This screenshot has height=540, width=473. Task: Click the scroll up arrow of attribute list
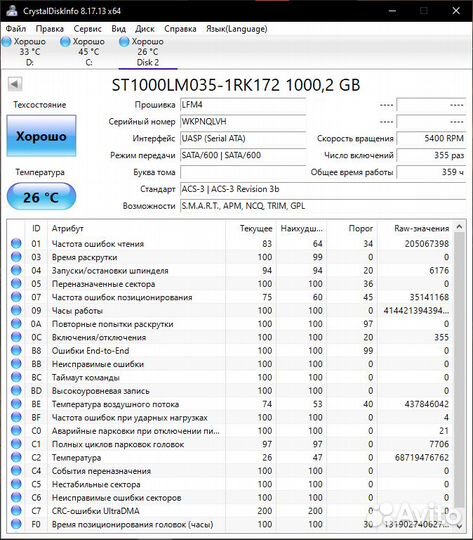tap(459, 227)
